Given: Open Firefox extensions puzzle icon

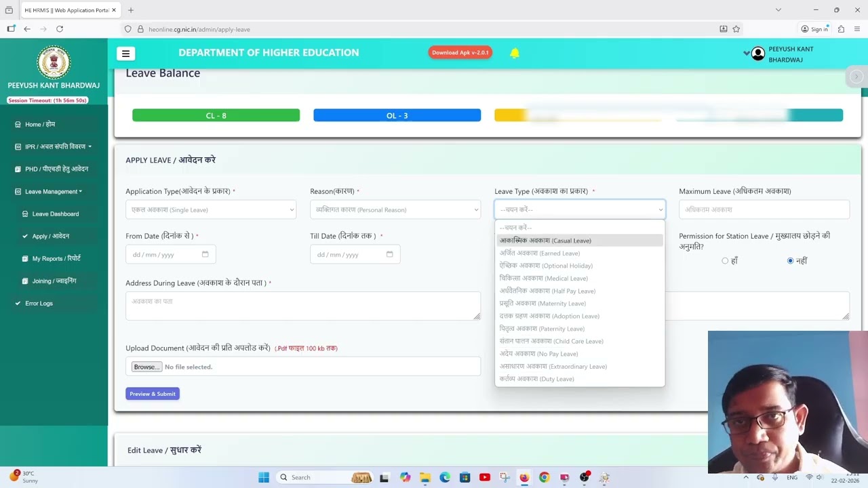Looking at the screenshot, I should [841, 29].
